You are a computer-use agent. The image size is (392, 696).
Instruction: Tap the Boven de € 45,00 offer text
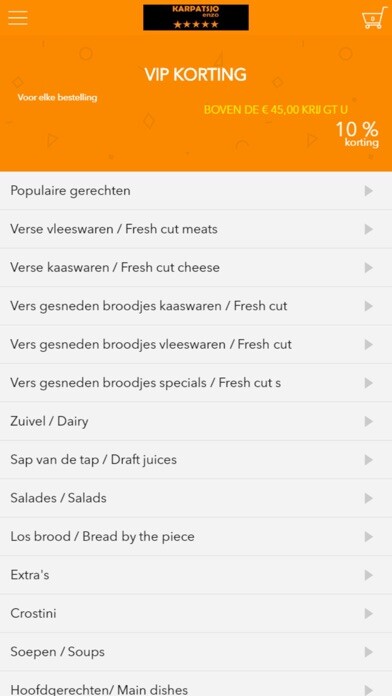(276, 110)
